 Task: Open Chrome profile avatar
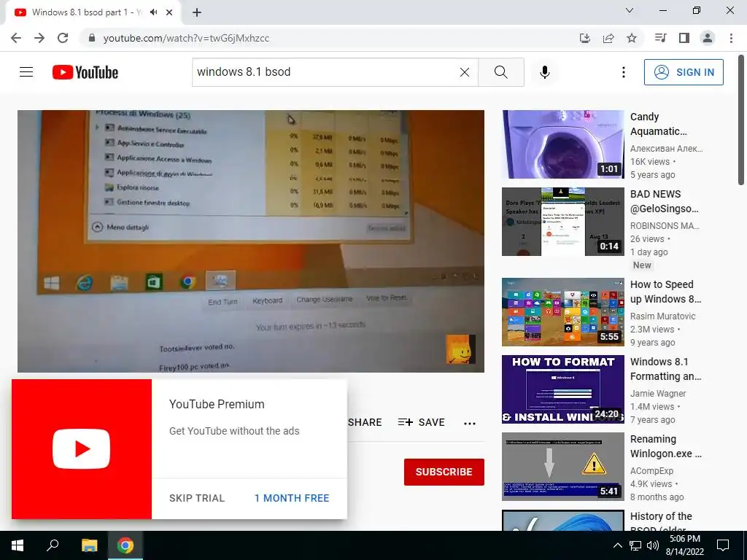[708, 38]
